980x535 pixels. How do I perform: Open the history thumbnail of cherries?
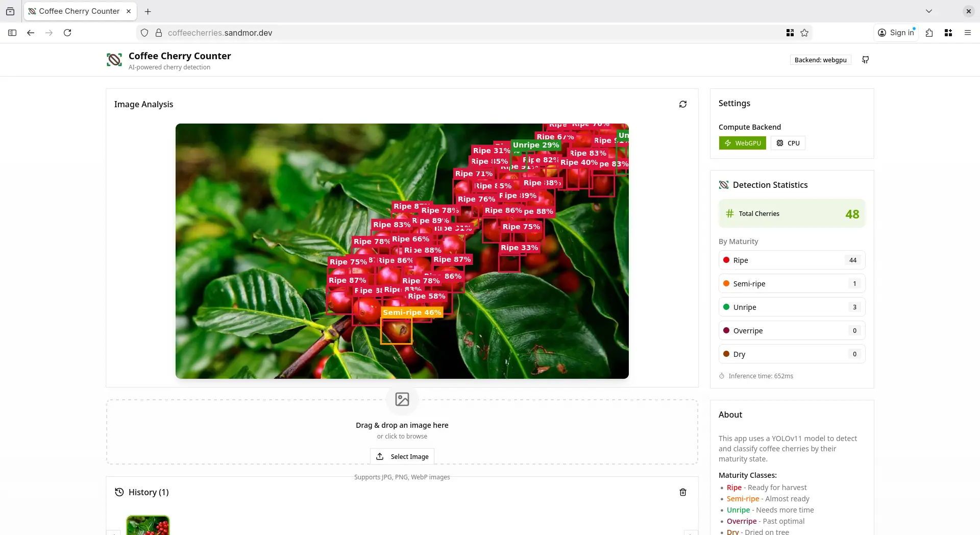[148, 525]
